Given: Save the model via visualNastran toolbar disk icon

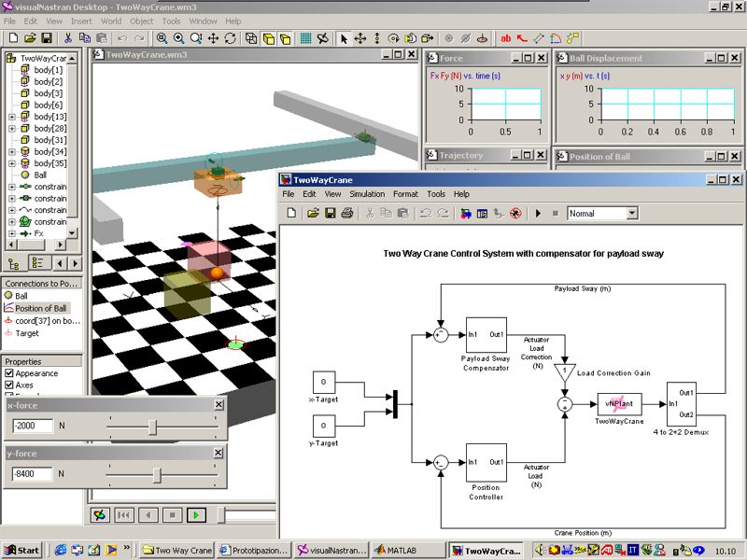Looking at the screenshot, I should point(47,38).
